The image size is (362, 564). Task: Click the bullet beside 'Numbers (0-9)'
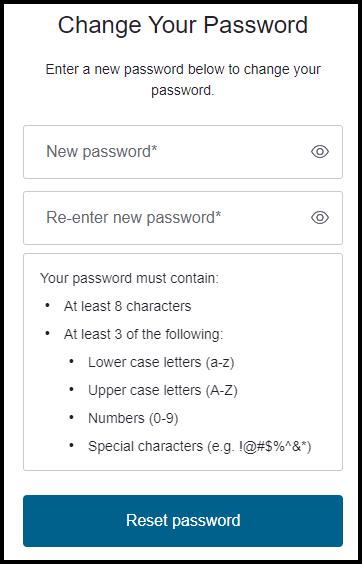pyautogui.click(x=71, y=417)
